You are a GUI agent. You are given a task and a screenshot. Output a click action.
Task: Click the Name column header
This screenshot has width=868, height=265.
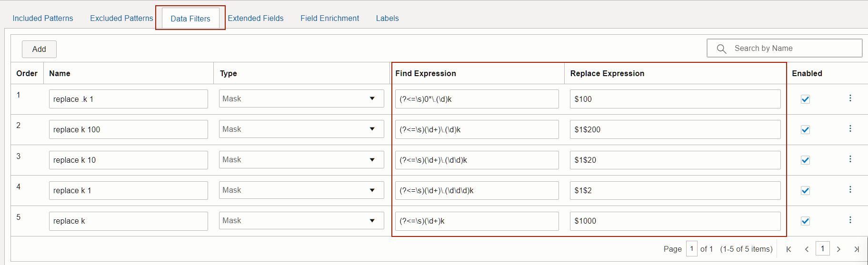coord(60,73)
